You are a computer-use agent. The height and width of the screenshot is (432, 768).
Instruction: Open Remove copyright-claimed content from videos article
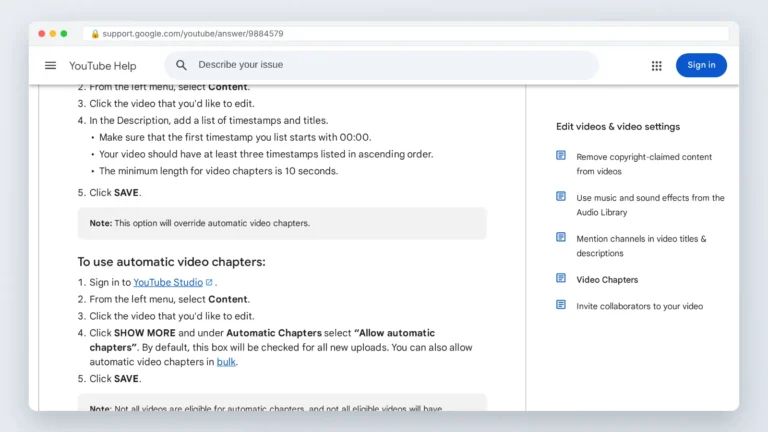pos(644,164)
